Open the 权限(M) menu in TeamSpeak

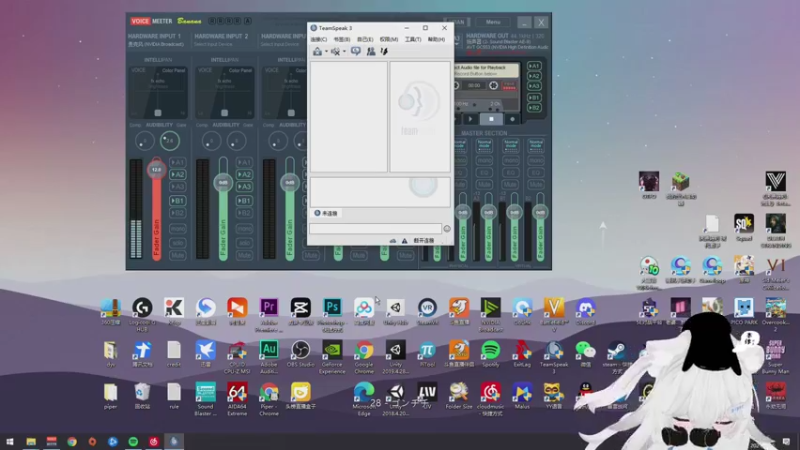[x=389, y=39]
